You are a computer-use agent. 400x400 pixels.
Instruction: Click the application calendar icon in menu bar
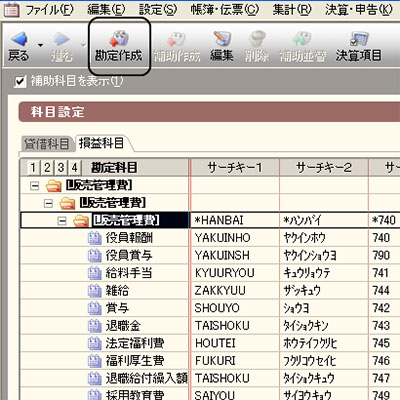pyautogui.click(x=11, y=10)
